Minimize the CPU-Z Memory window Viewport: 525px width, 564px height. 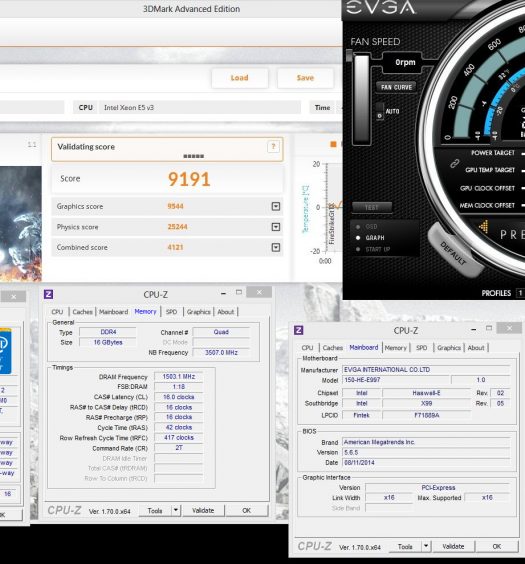pos(223,294)
